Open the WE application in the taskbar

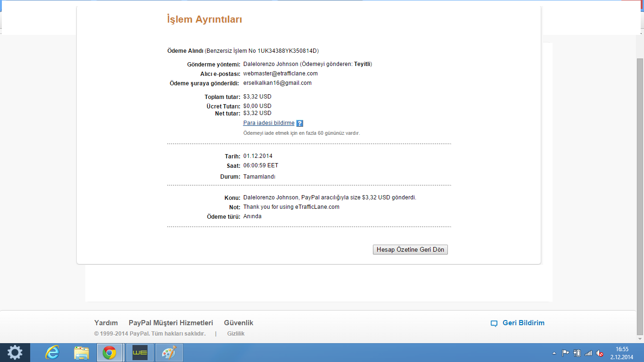coord(140,353)
